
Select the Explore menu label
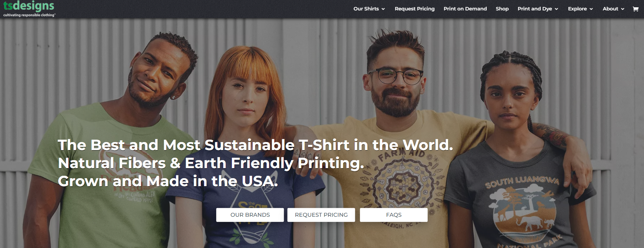pyautogui.click(x=577, y=9)
